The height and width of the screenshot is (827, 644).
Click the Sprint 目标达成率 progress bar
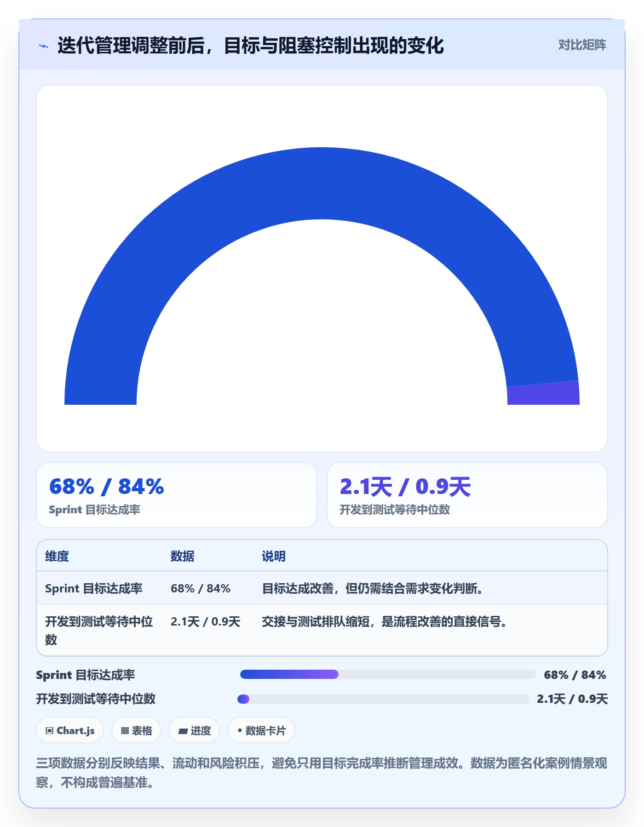point(388,674)
